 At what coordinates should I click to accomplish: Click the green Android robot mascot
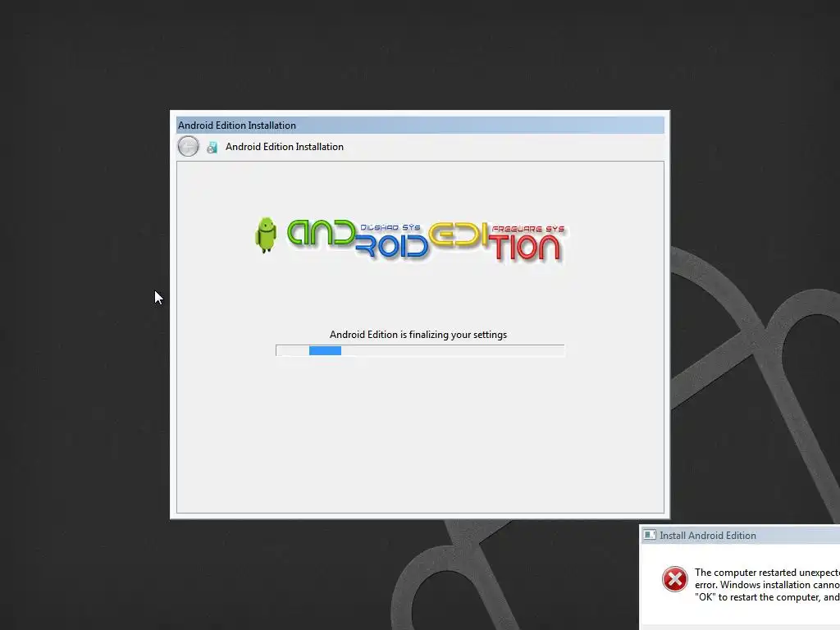point(266,235)
